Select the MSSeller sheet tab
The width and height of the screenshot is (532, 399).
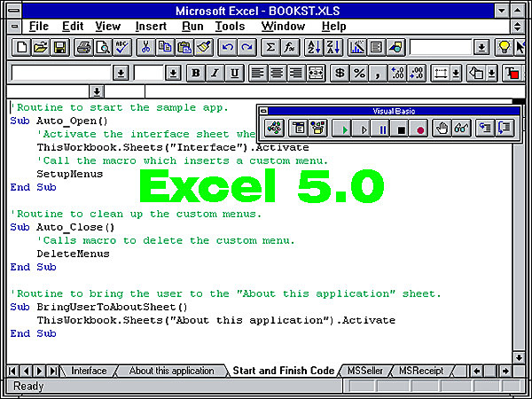(364, 371)
